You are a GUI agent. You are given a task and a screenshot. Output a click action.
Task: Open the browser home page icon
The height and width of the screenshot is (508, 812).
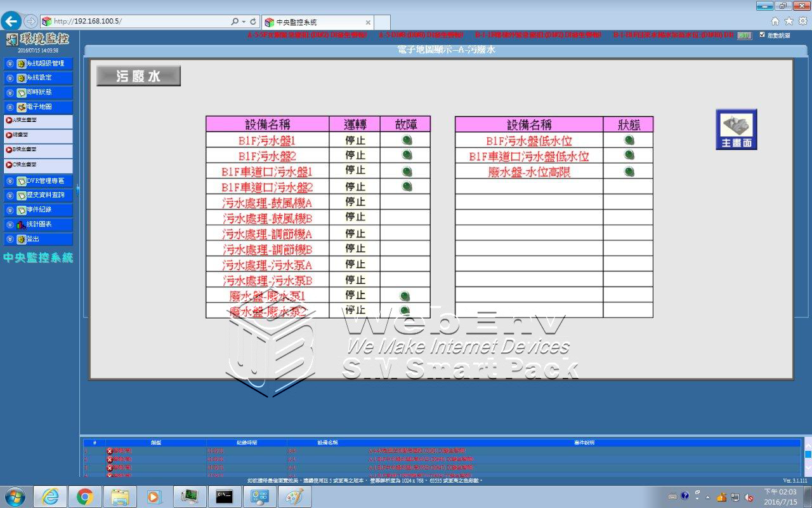[775, 21]
